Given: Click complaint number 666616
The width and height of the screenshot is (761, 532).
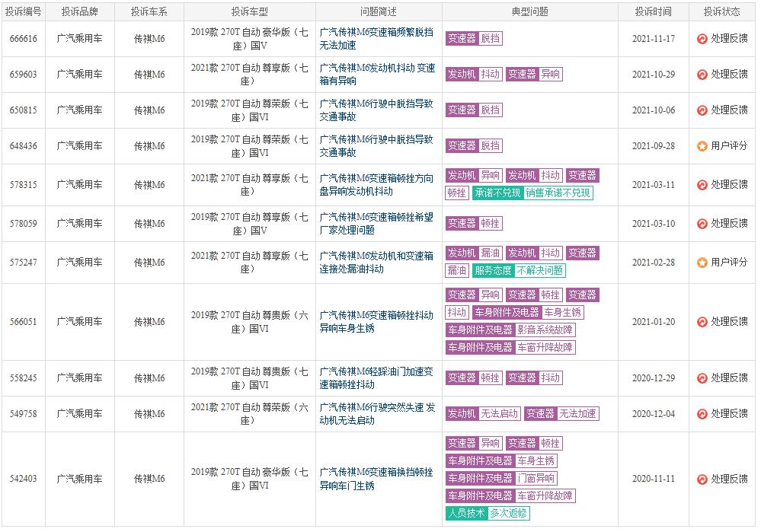Looking at the screenshot, I should tap(24, 39).
